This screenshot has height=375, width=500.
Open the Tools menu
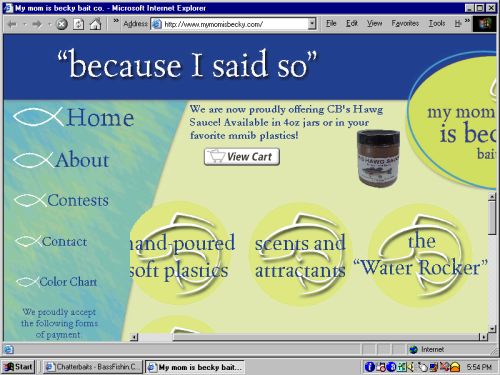click(x=437, y=23)
